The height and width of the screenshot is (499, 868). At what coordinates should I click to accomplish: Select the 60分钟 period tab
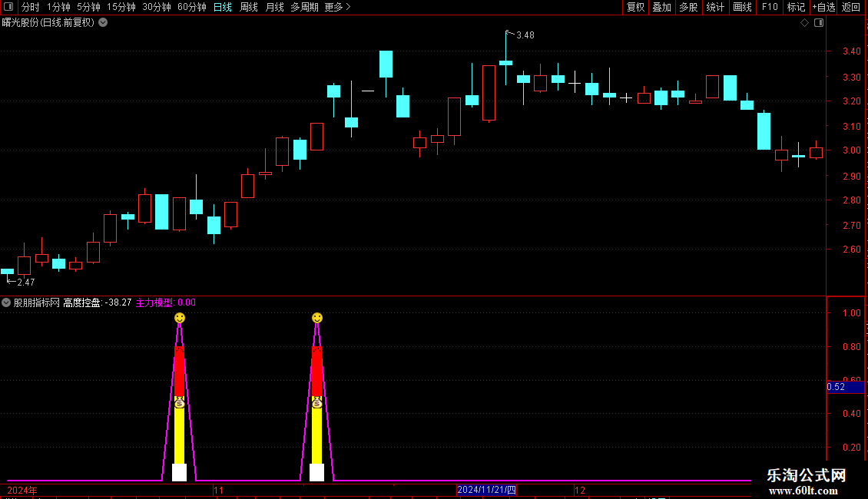(192, 7)
